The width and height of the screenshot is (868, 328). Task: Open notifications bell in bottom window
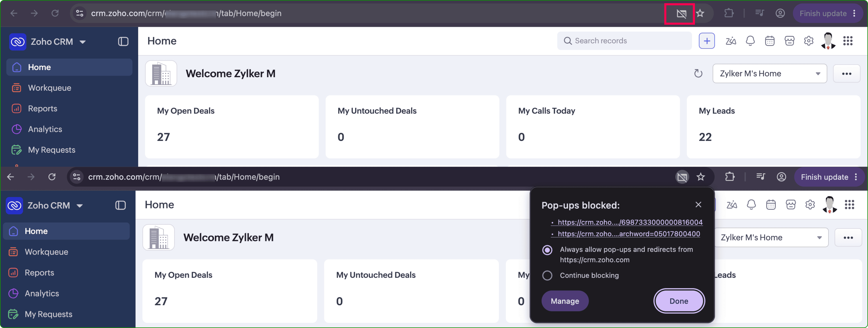click(751, 205)
